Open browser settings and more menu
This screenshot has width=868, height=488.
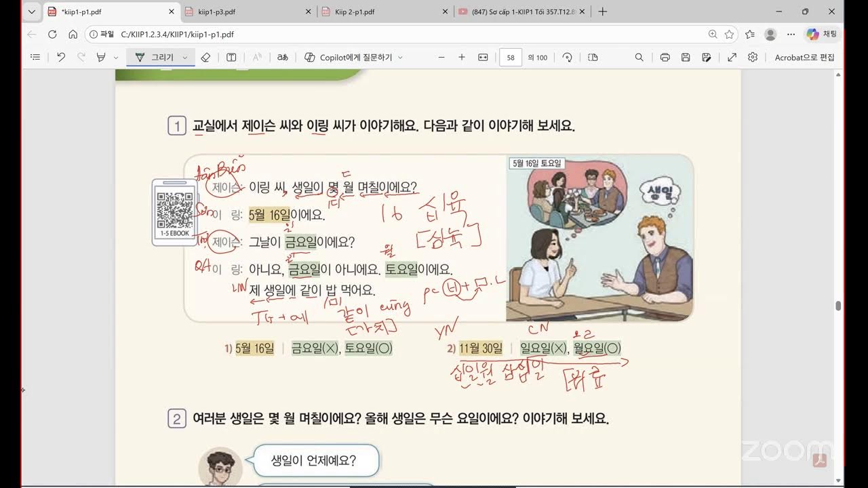click(791, 35)
